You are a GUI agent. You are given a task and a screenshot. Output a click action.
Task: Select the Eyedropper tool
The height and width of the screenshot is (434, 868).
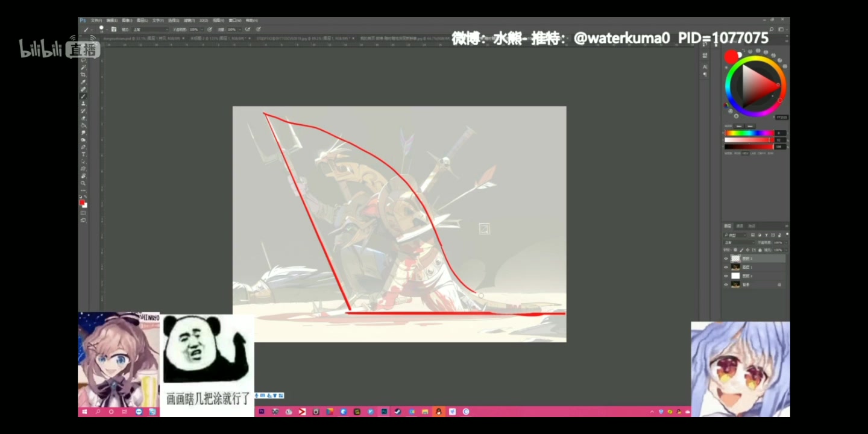click(83, 82)
